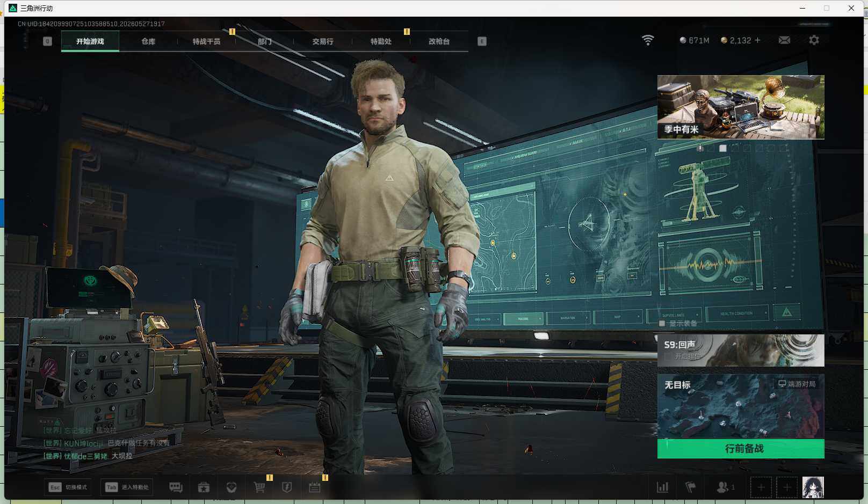
Task: Open the diamond collectibles icon
Action: point(232,487)
